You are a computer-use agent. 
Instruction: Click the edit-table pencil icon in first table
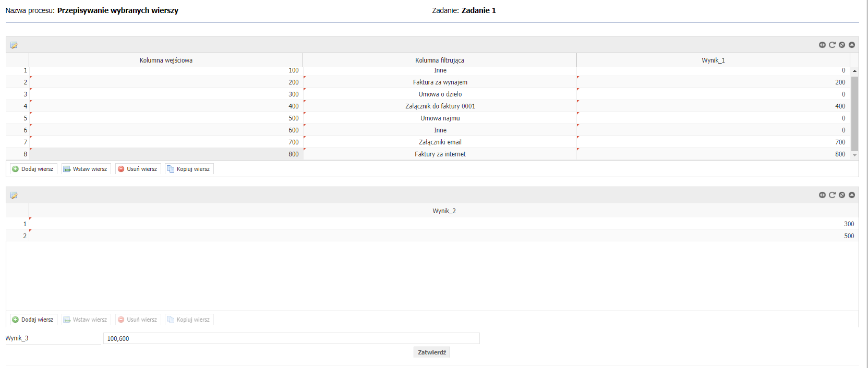pos(14,45)
